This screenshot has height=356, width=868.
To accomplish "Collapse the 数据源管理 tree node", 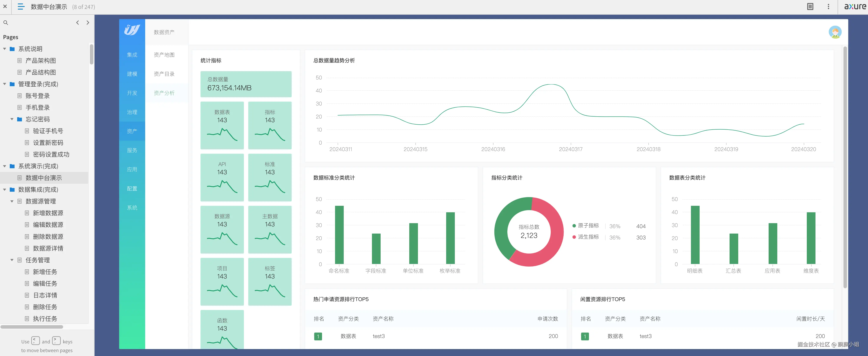I will tap(12, 201).
